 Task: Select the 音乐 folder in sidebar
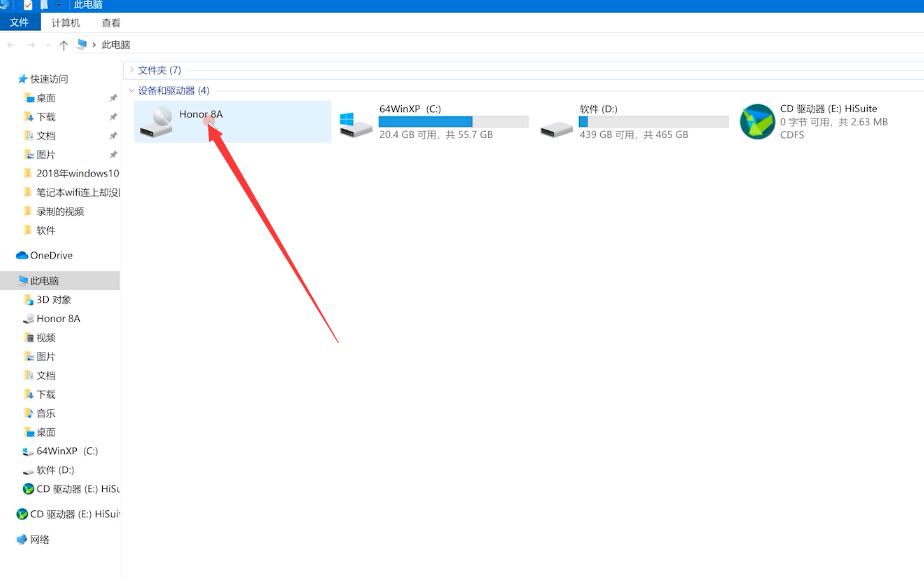pos(39,413)
